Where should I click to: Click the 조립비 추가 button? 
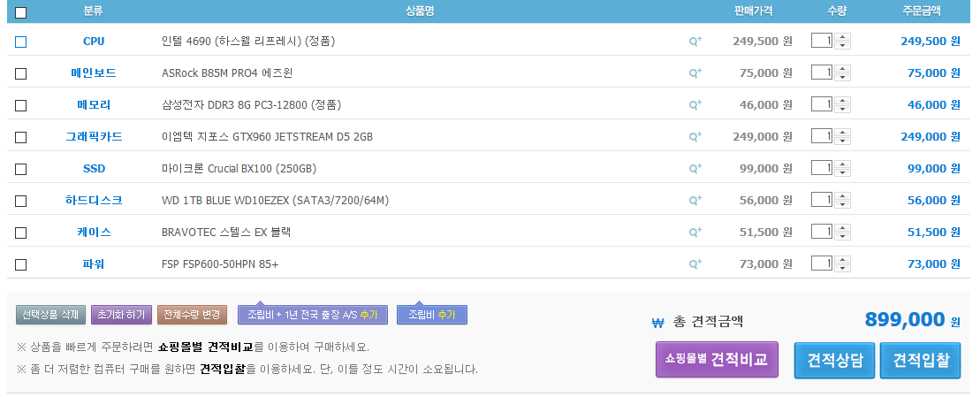(x=432, y=315)
